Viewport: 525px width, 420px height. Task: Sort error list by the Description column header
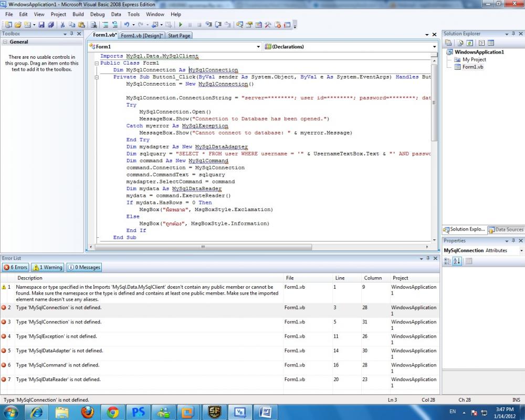(x=149, y=278)
